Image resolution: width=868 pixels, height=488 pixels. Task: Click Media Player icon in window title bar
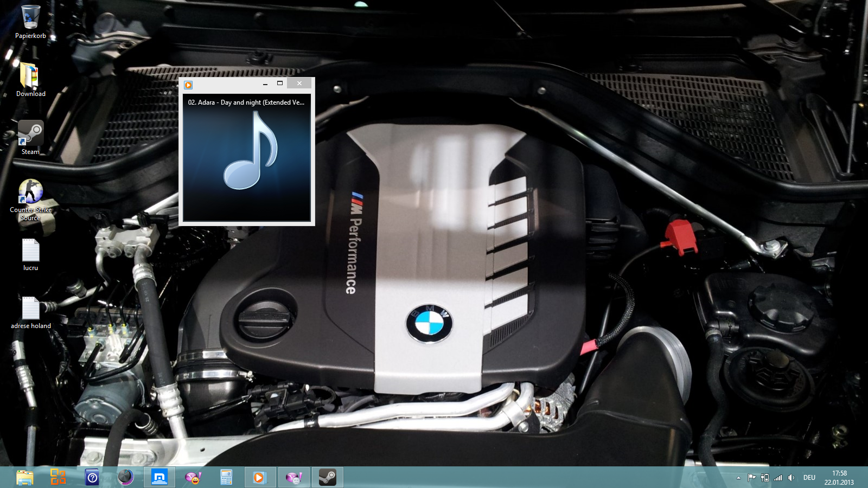[188, 85]
